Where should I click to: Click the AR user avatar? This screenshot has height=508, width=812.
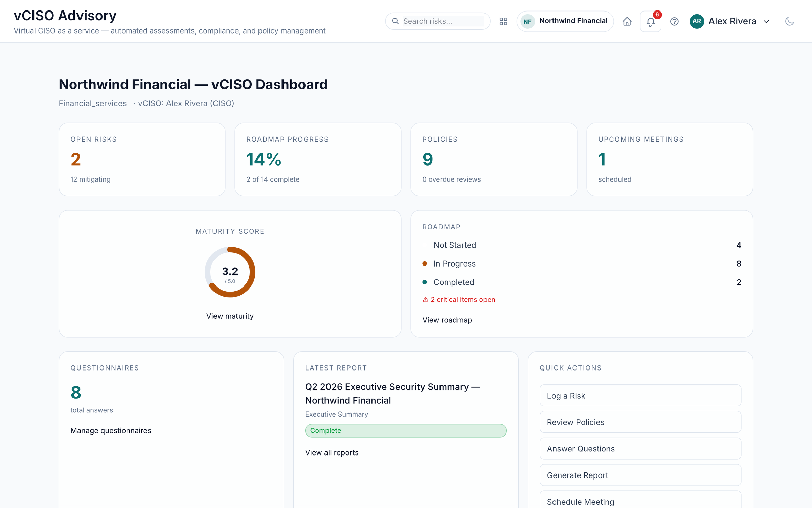pos(697,21)
